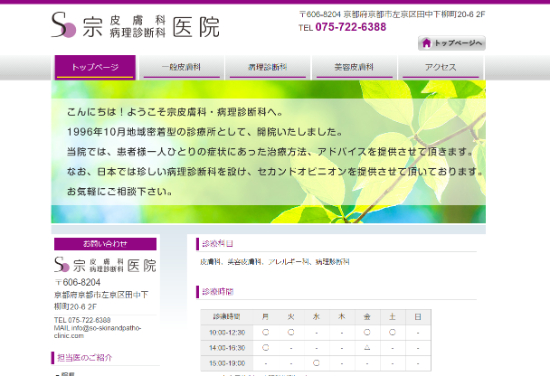The height and width of the screenshot is (376, 550).
Task: Click the clinic logo in the header
Action: 135,25
